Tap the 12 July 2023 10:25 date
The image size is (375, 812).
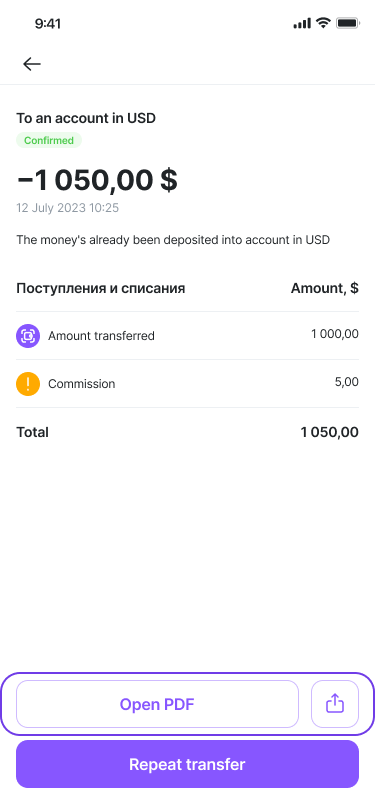(x=67, y=208)
